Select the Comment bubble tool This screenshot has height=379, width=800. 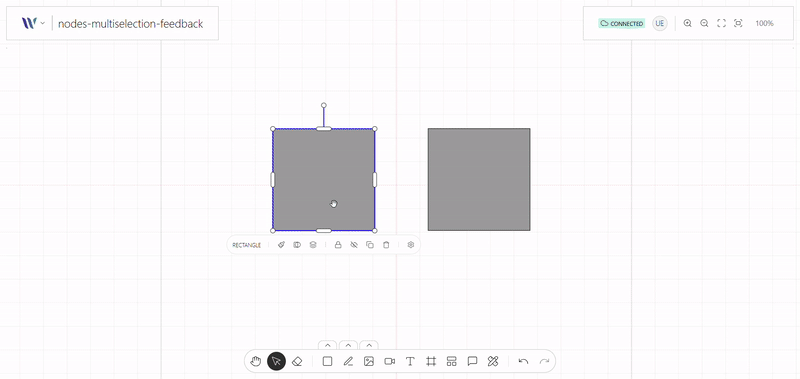click(472, 361)
